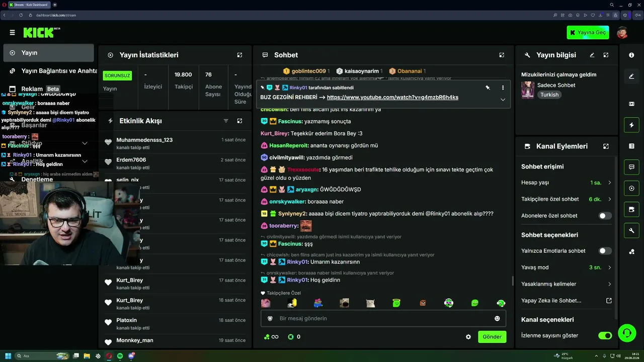The width and height of the screenshot is (644, 362).
Task: Open the Reklam Beta menu item
Action: click(35, 89)
